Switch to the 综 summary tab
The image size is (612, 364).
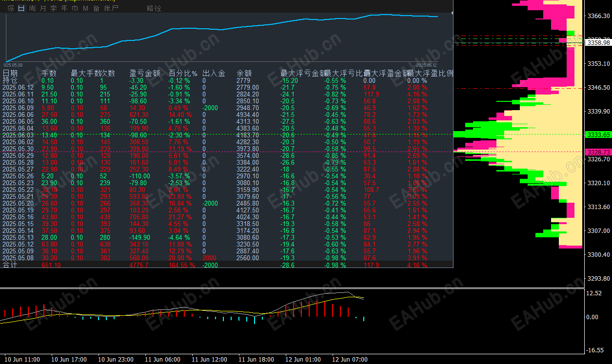click(11, 8)
